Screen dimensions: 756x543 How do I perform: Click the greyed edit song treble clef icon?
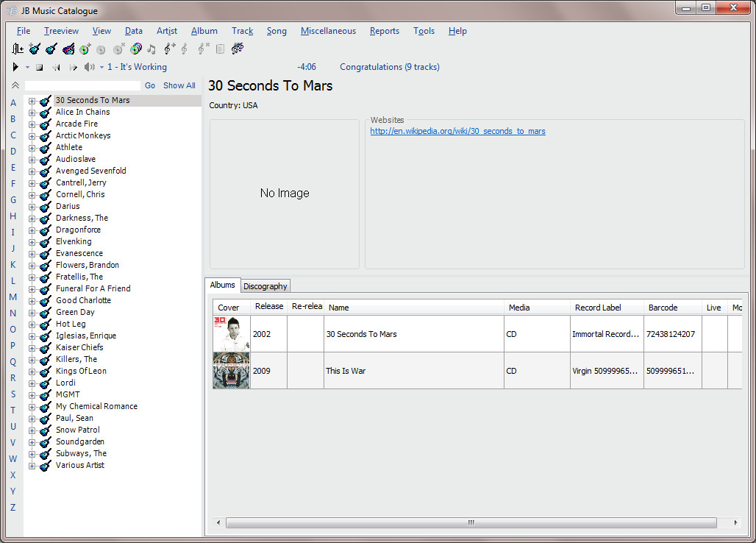tap(184, 49)
